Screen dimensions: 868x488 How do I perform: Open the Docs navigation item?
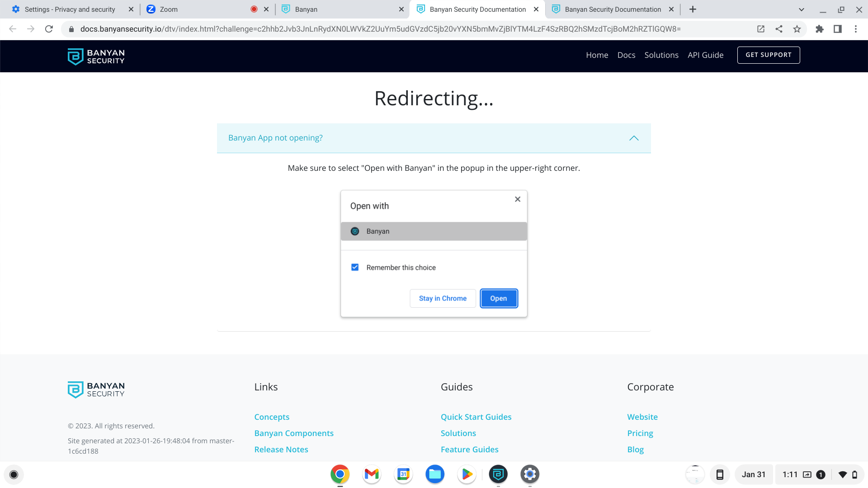pos(626,55)
